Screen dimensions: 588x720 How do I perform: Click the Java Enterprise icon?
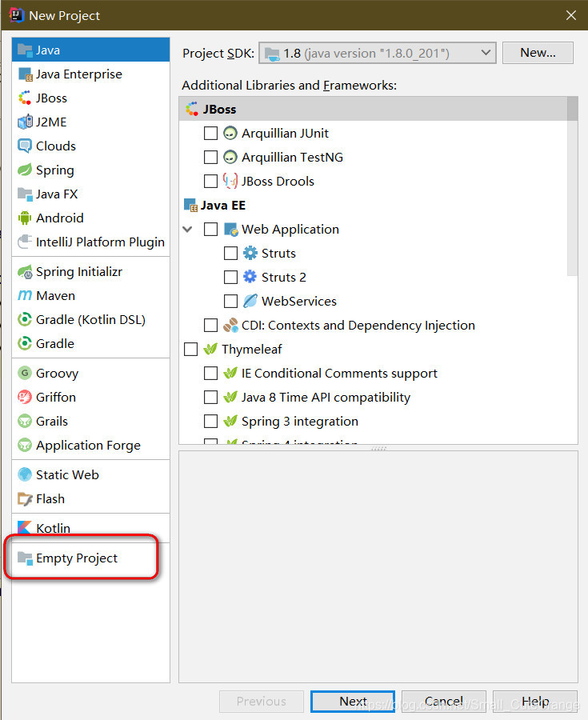tap(25, 74)
